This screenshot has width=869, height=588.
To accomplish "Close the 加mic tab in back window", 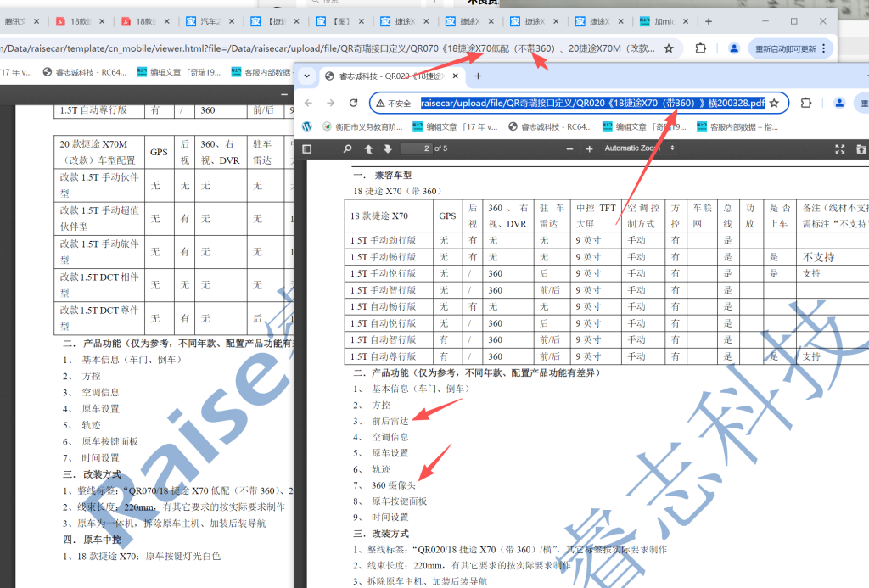I will [x=686, y=21].
